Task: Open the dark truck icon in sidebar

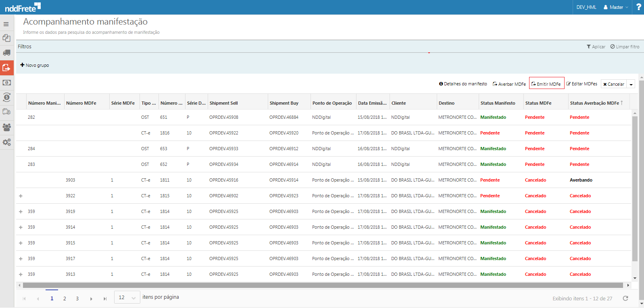Action: pos(6,53)
